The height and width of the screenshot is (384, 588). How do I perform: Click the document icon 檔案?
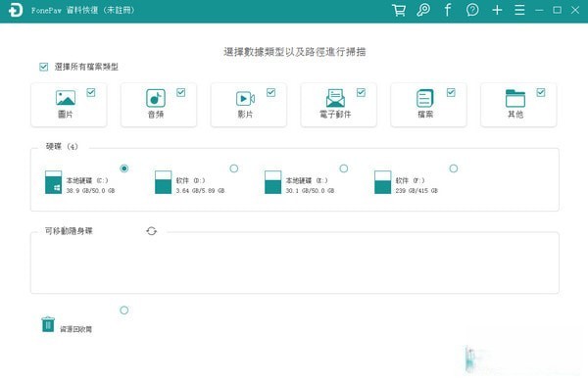point(425,98)
